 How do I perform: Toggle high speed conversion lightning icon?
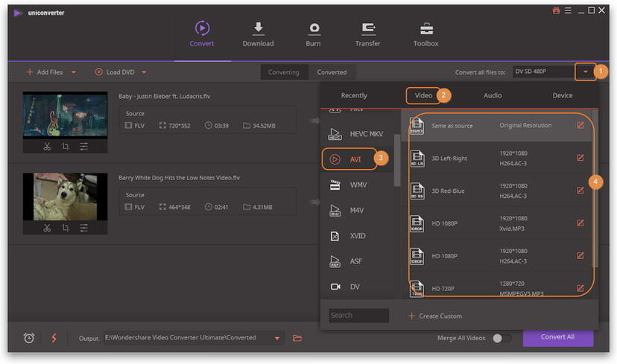click(x=54, y=338)
